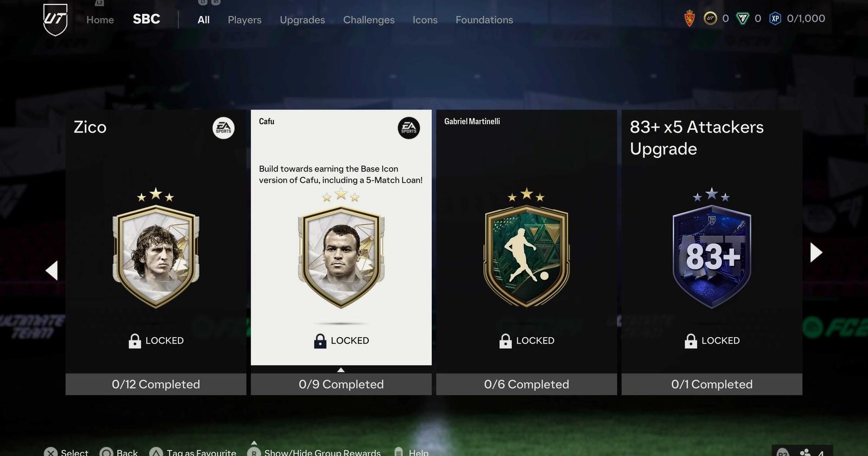Show previous SBC groups with left arrow
This screenshot has width=868, height=456.
click(52, 270)
